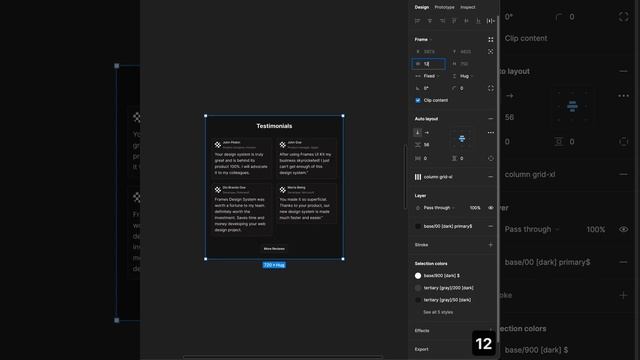Click the resize to fit icon beside Frame

(x=491, y=40)
